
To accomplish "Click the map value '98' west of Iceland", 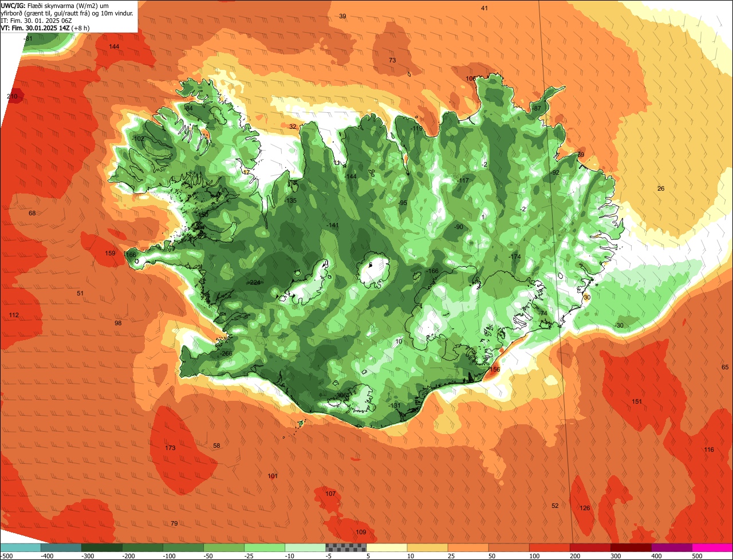I will 118,323.
